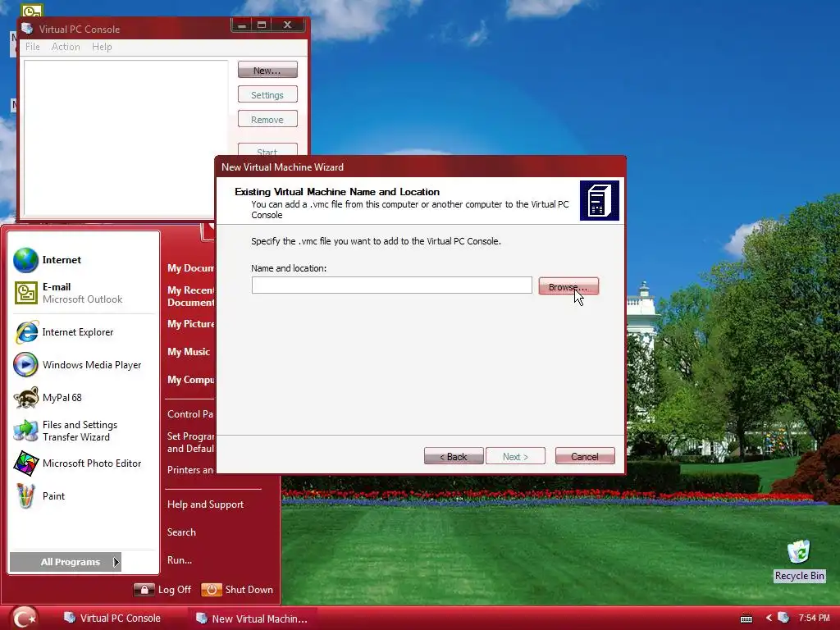
Task: Open Set Program Access and Defaults
Action: (x=190, y=442)
